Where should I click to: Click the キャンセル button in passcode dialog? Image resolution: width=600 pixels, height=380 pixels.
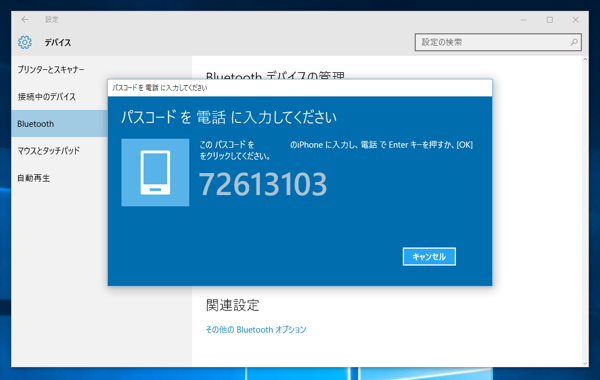[x=429, y=256]
